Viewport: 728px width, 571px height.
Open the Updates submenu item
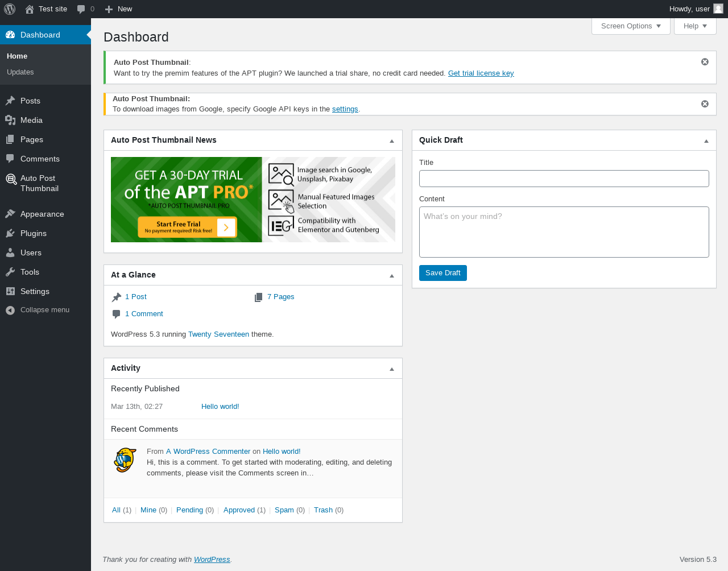(20, 72)
